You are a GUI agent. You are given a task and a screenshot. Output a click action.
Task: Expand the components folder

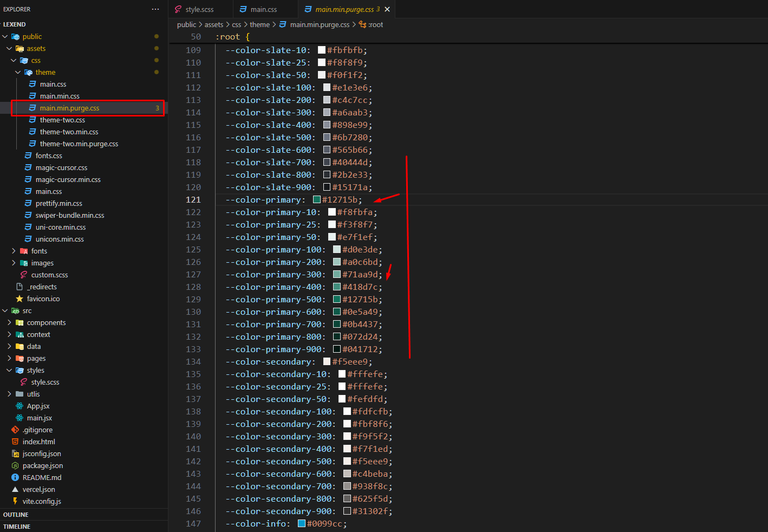[10, 322]
